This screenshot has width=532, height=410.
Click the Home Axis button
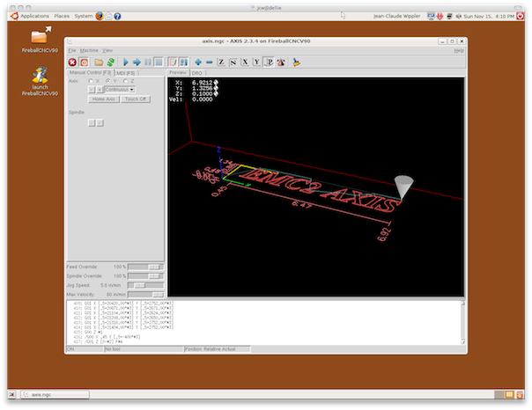point(104,99)
